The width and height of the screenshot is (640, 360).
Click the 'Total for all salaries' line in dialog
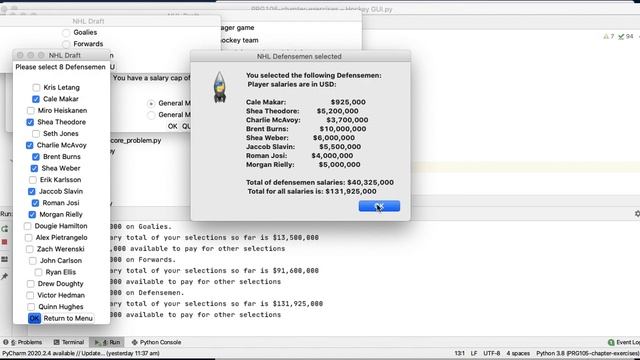click(312, 191)
